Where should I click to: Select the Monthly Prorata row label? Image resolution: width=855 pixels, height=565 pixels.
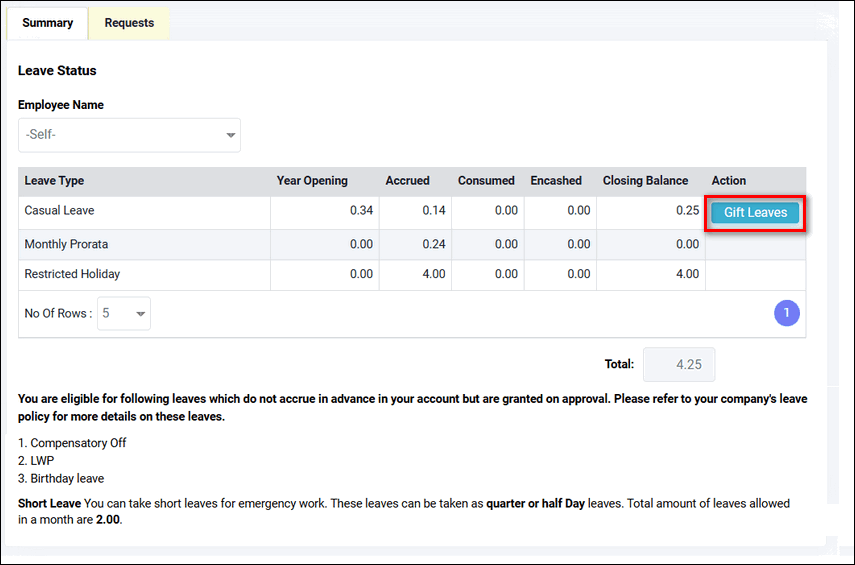pyautogui.click(x=66, y=244)
